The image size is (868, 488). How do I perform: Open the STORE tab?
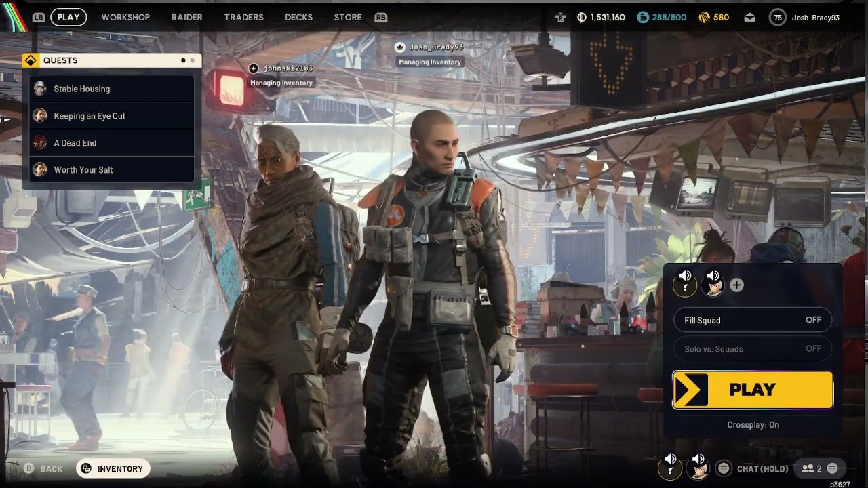pos(348,18)
